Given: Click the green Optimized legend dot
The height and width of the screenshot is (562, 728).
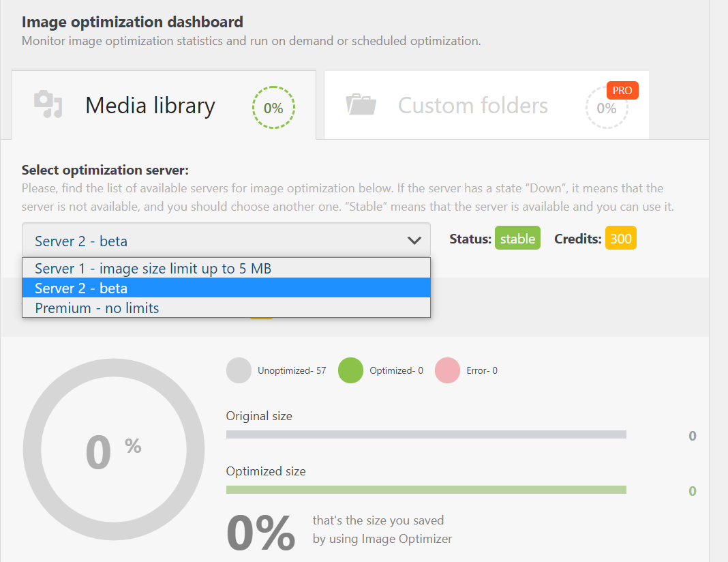Looking at the screenshot, I should pos(350,370).
